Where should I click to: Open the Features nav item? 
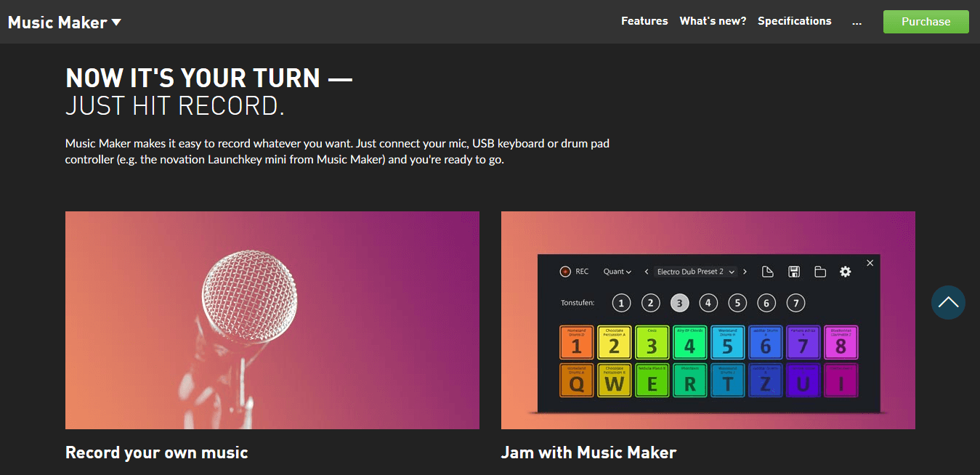coord(644,21)
